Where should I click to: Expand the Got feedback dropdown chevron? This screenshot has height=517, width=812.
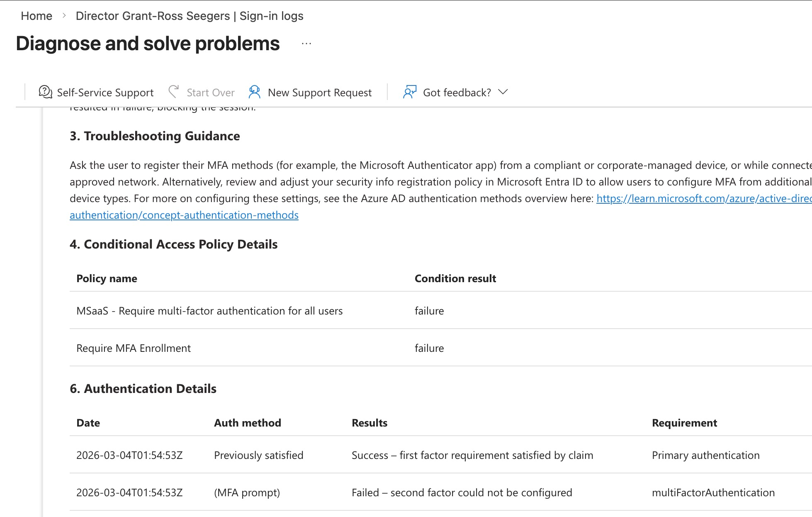coord(503,92)
